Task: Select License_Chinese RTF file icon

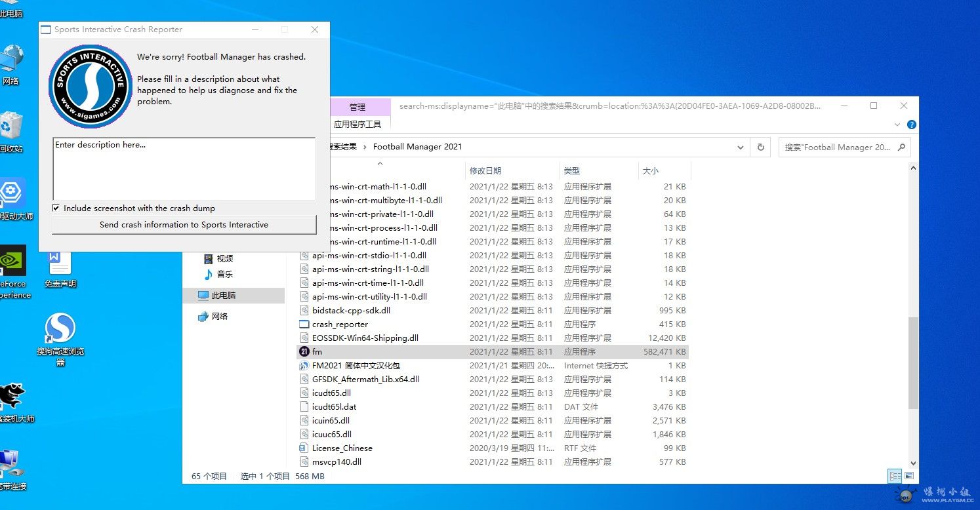Action: click(x=304, y=448)
